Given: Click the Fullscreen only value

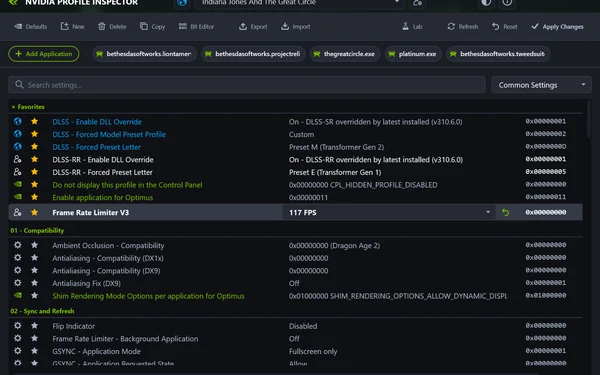Looking at the screenshot, I should [x=313, y=351].
